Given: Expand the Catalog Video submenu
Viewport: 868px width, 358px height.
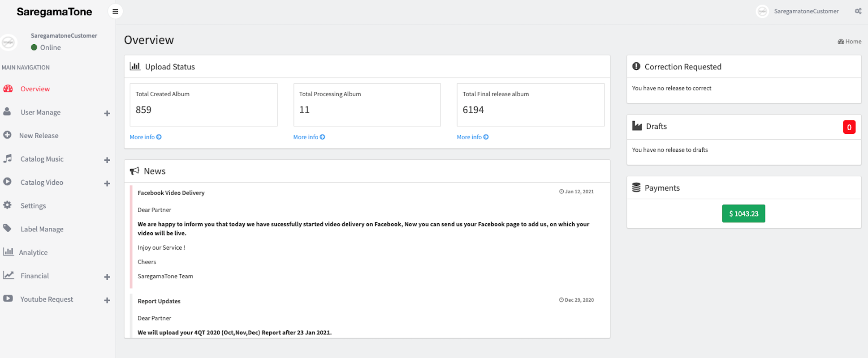Looking at the screenshot, I should click(x=107, y=183).
